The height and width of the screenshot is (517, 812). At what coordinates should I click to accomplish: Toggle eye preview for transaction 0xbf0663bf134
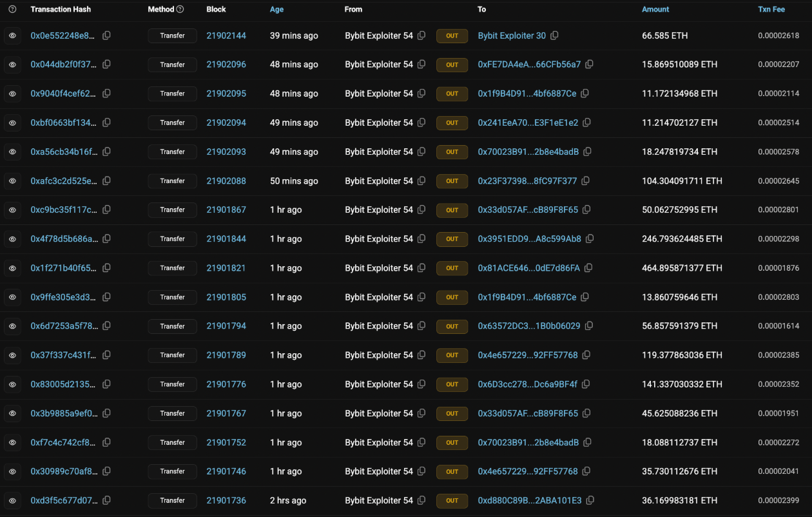click(12, 122)
